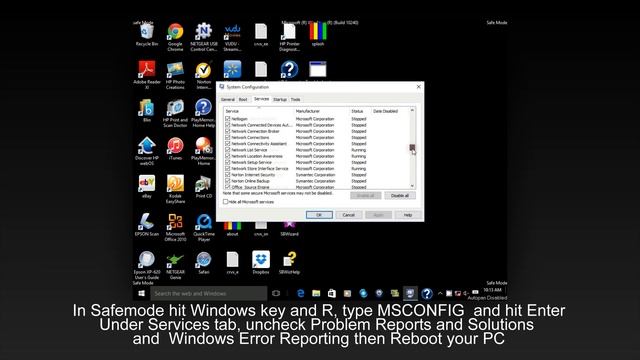Image resolution: width=640 pixels, height=360 pixels.
Task: Open NETGEAR Genie desktop shortcut
Action: [175, 265]
